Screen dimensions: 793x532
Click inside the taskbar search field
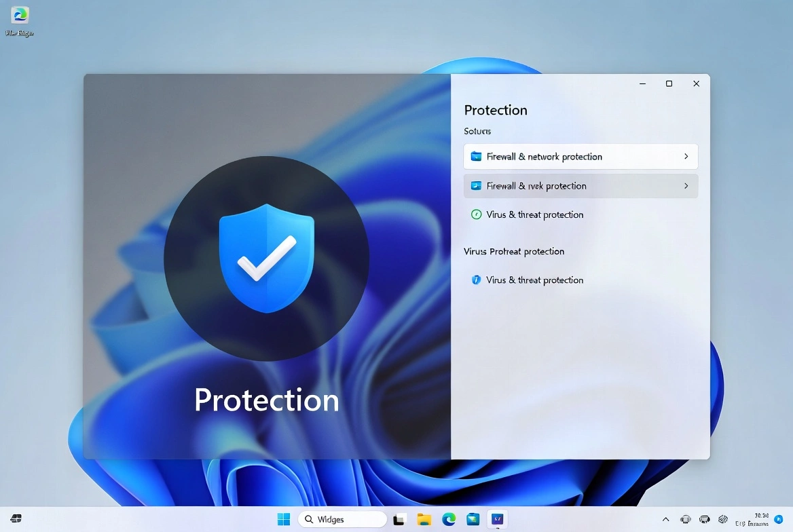point(343,519)
